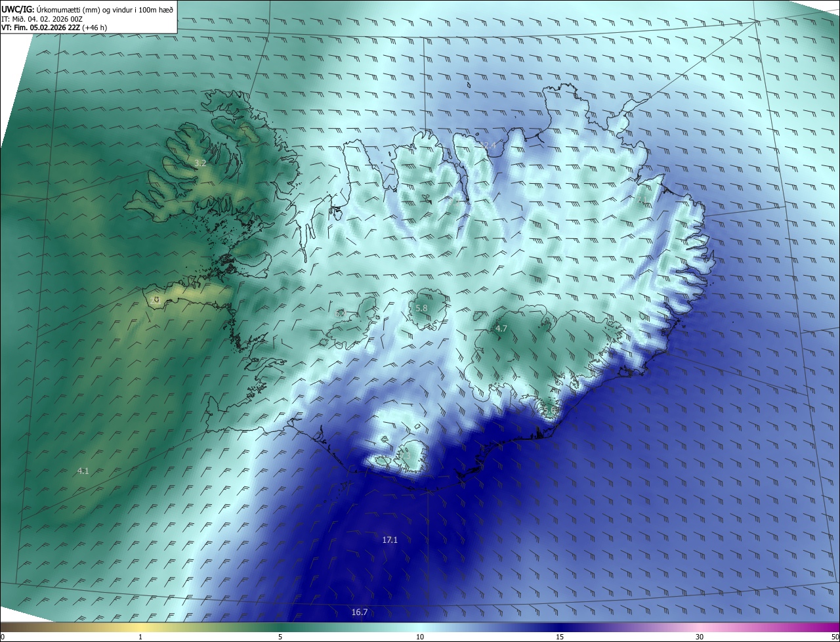
Task: Click the 16.7 value near the bottom edge
Action: [x=360, y=612]
